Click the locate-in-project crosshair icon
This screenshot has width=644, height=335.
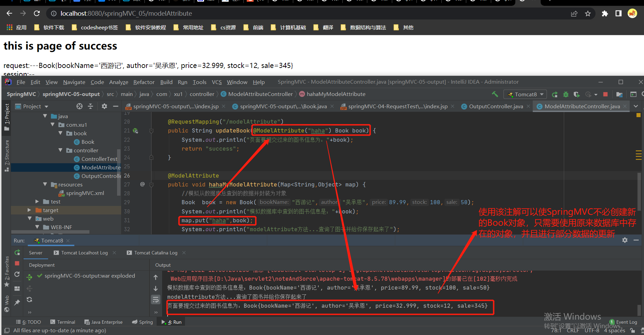(x=80, y=106)
